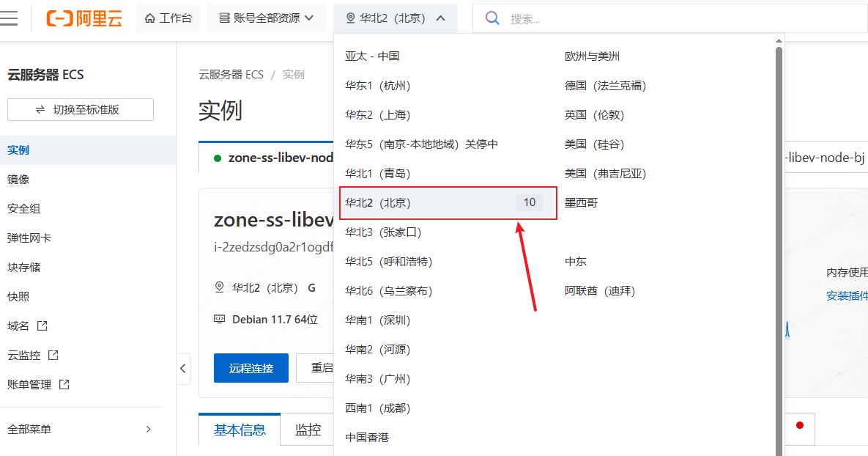Select 华东1（杭州） region
Screen dimensions: 868x456
point(378,86)
